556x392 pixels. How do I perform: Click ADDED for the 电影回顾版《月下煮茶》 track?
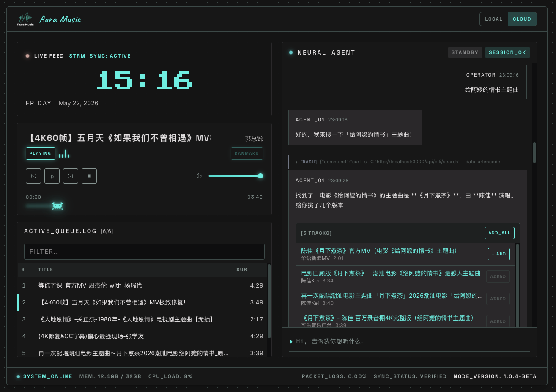point(498,277)
